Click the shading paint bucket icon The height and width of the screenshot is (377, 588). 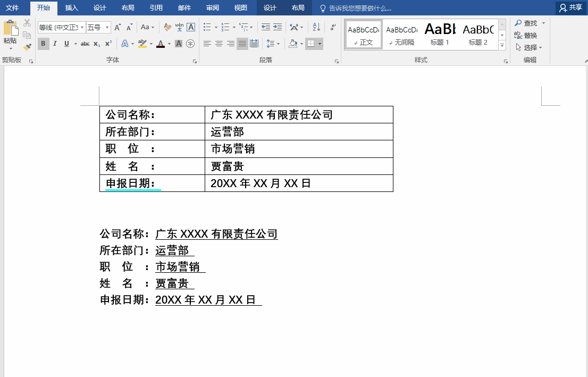point(293,44)
